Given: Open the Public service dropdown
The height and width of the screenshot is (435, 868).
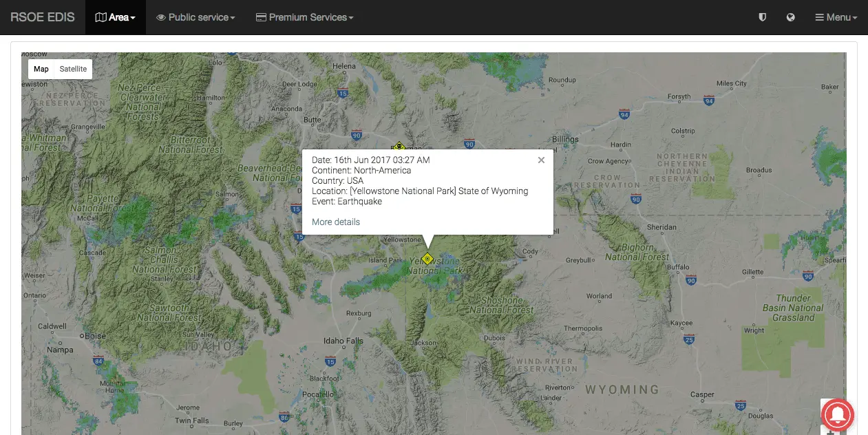Looking at the screenshot, I should (195, 17).
